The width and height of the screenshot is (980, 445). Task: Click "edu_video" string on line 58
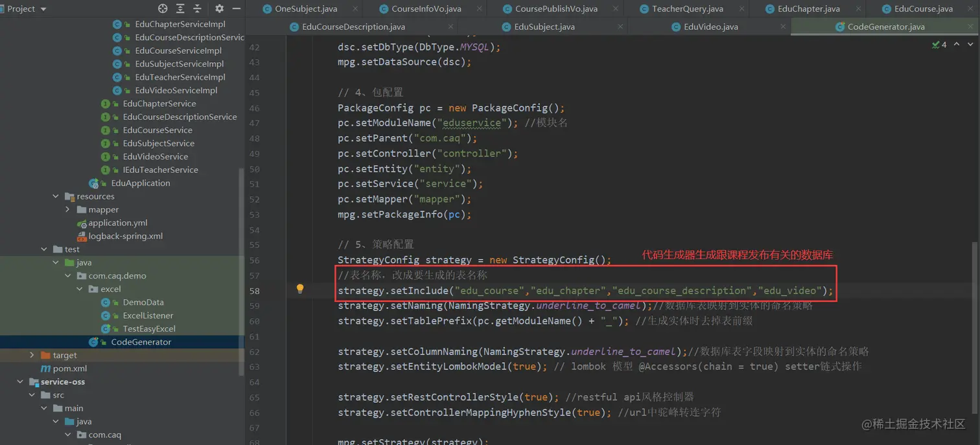point(790,291)
